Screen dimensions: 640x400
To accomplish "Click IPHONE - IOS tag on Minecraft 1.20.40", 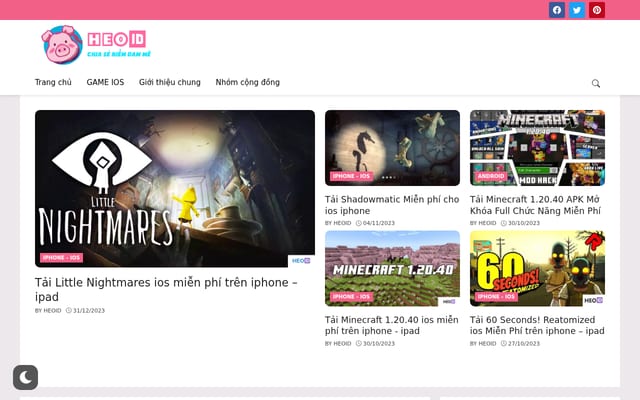I will tap(351, 296).
